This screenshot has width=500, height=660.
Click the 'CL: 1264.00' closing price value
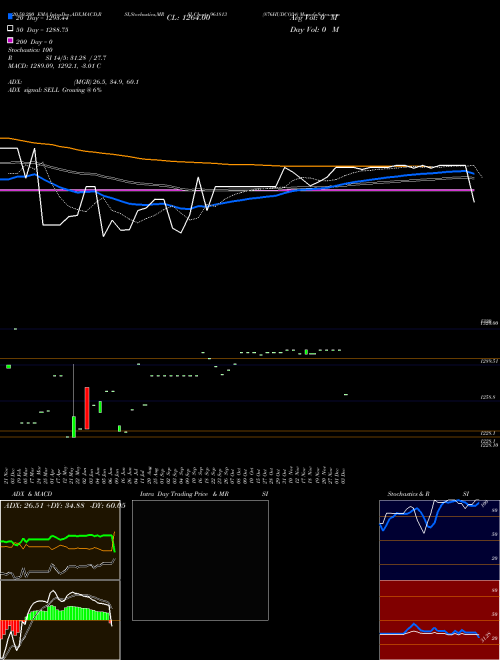(x=188, y=18)
